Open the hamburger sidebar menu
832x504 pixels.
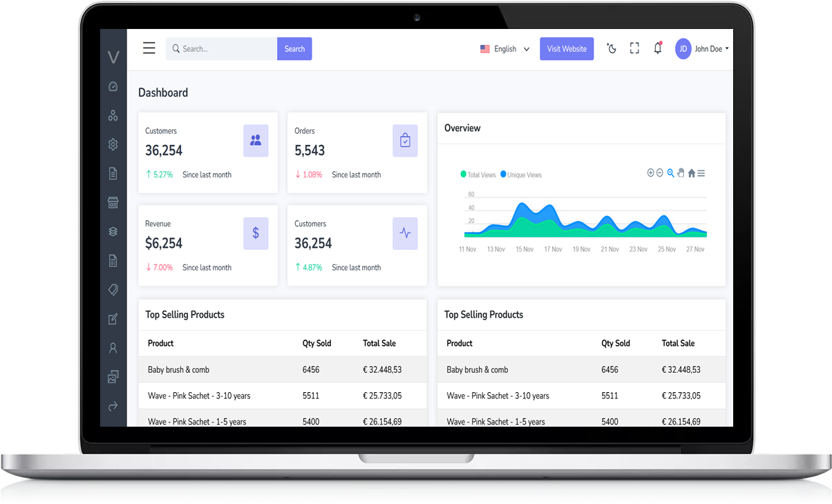point(149,48)
